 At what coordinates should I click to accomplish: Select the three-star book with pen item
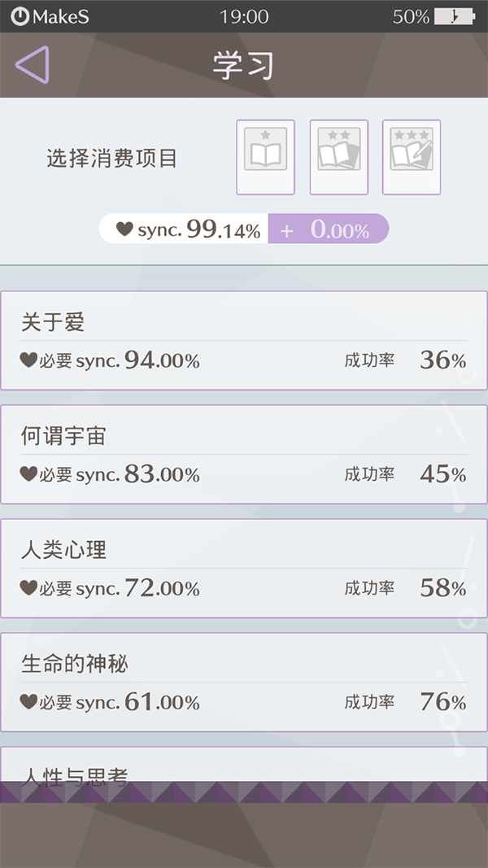412,157
